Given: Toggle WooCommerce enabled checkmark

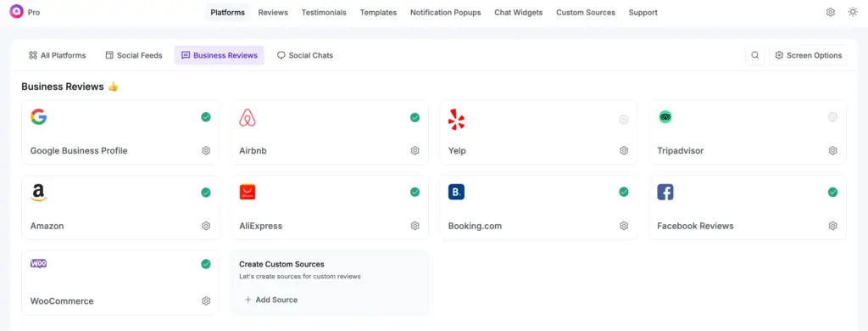Looking at the screenshot, I should pos(206,264).
